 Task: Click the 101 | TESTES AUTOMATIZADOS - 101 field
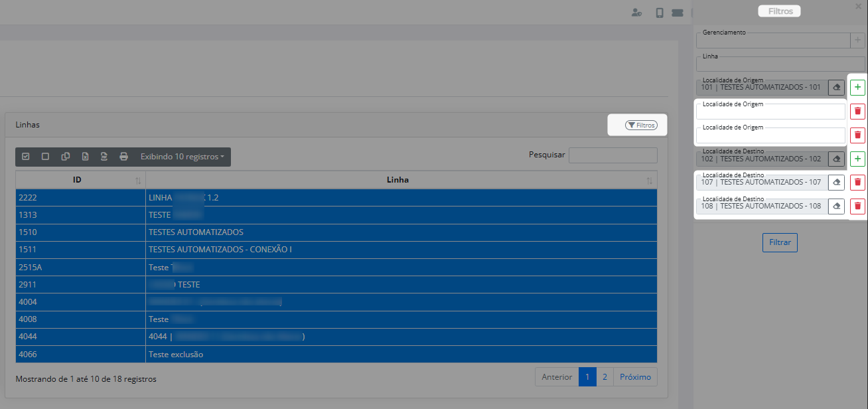pyautogui.click(x=762, y=87)
